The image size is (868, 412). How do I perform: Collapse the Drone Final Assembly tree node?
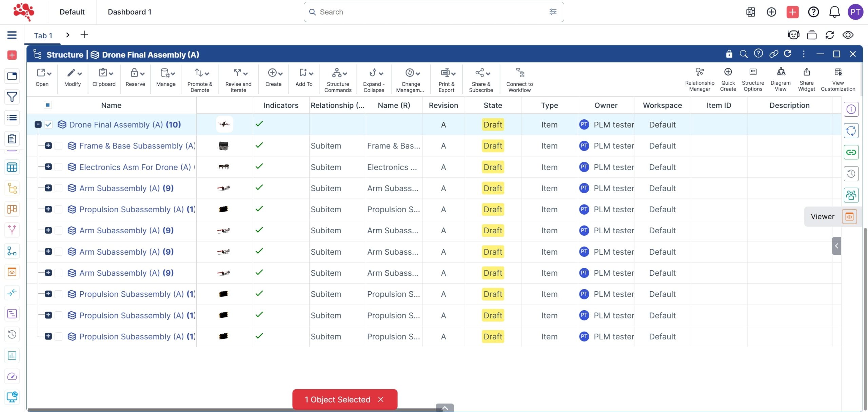[38, 124]
